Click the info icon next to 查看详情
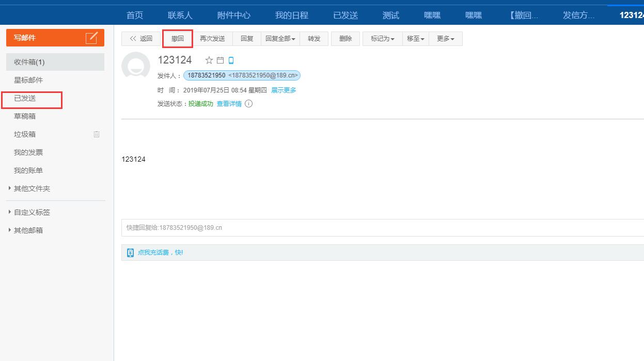 pos(248,104)
